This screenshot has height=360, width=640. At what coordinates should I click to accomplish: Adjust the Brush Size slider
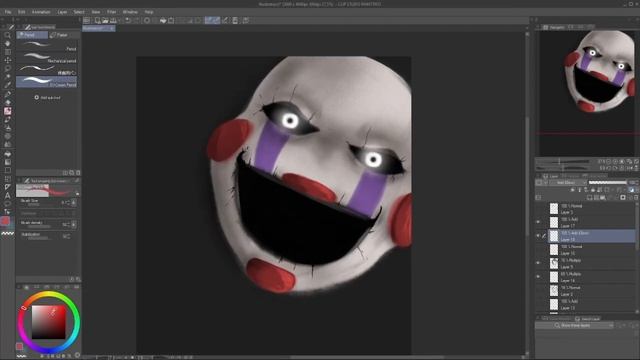pyautogui.click(x=40, y=204)
